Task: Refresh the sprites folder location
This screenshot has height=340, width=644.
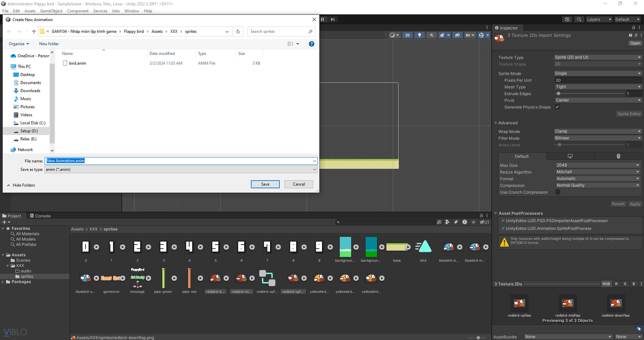Action: pos(238,32)
